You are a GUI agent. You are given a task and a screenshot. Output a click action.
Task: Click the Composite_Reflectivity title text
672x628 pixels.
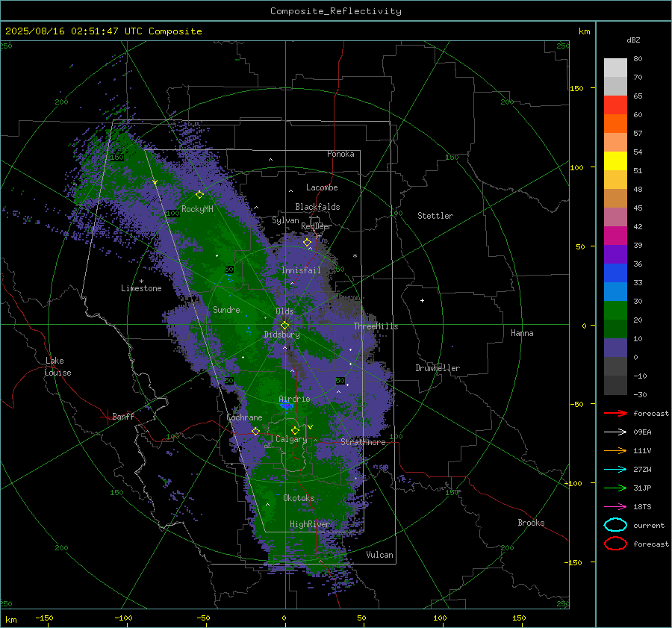click(x=336, y=11)
